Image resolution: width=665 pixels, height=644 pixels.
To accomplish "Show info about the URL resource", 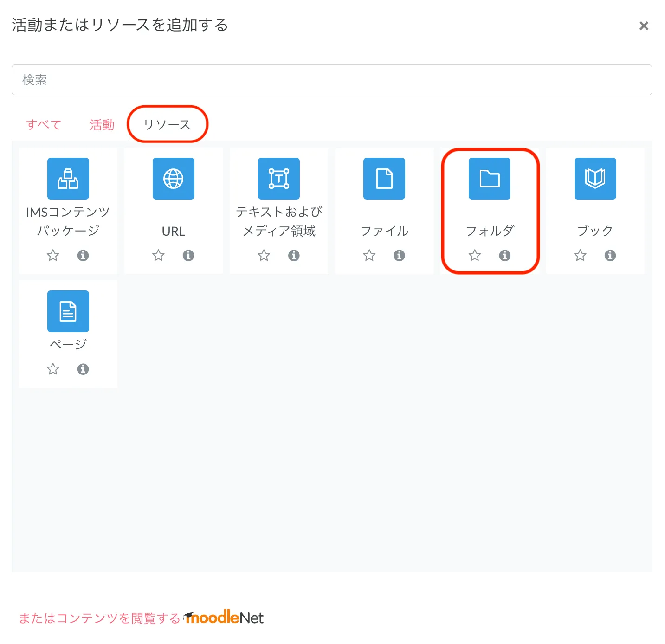I will click(188, 255).
